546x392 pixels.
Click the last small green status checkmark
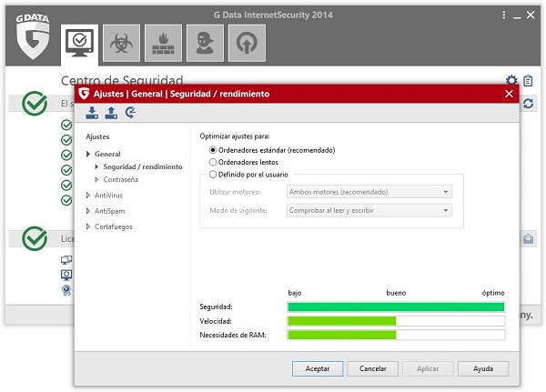(x=66, y=200)
